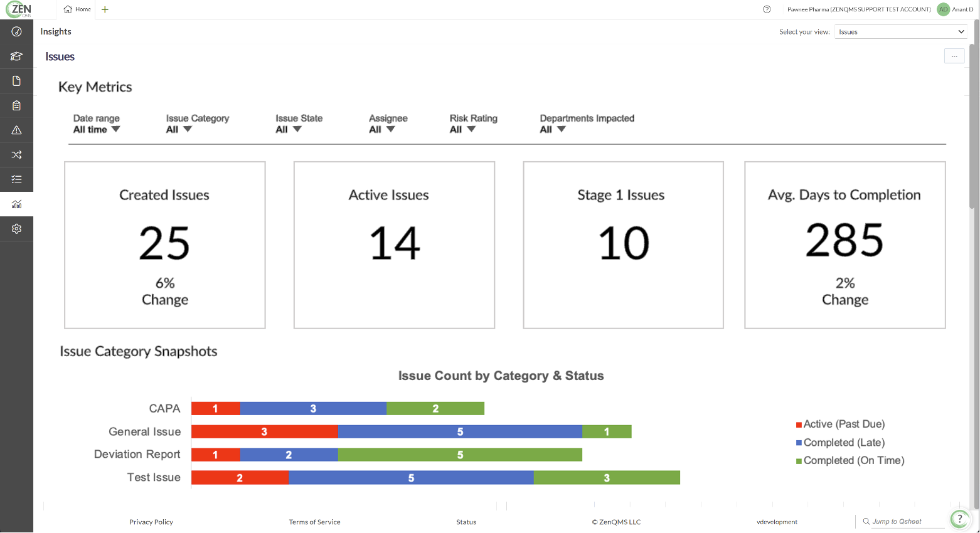Click the Jump to Qsheet search field

click(x=898, y=521)
